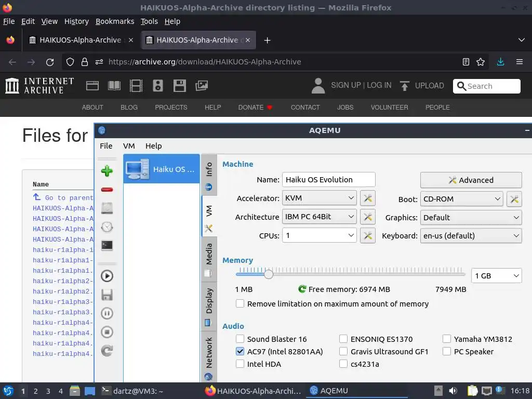The width and height of the screenshot is (532, 399).
Task: Click the DONATE navigation link
Action: 255,107
